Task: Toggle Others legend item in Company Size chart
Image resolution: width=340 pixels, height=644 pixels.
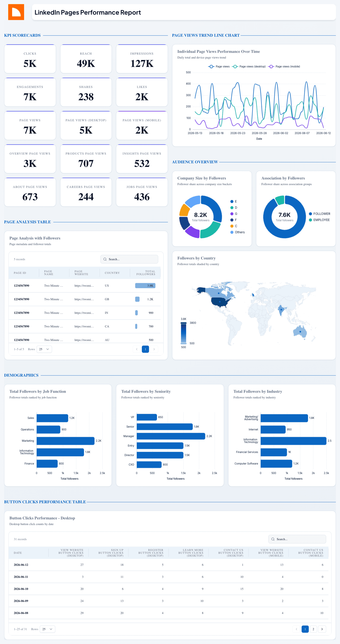Action: [237, 232]
